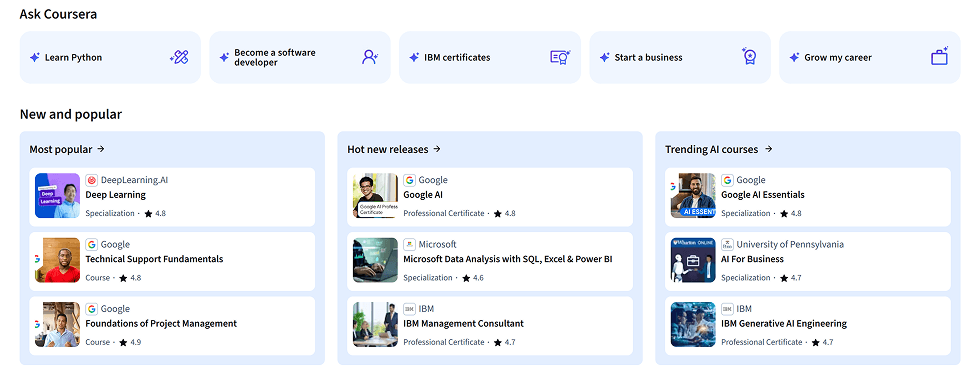Click Professional Certificate label on IBM Generative AI Engineering
This screenshot has height=384, width=976.
(x=762, y=342)
